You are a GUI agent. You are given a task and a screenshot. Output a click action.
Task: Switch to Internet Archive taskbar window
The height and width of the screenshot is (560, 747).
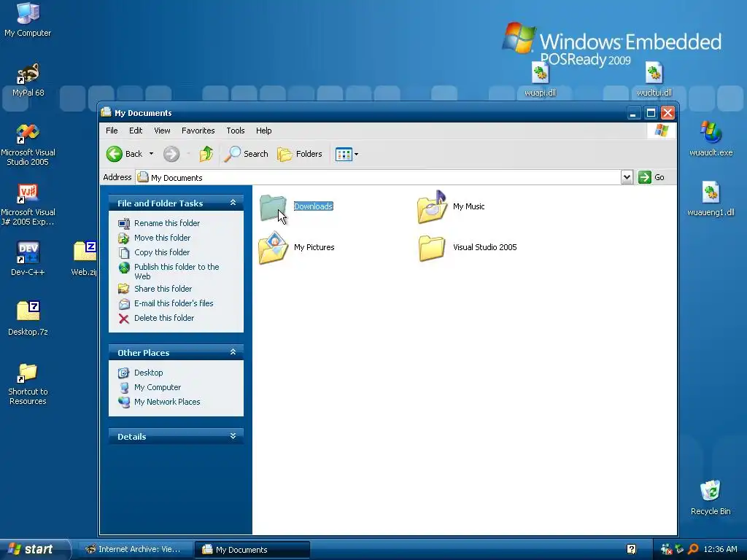coord(135,549)
